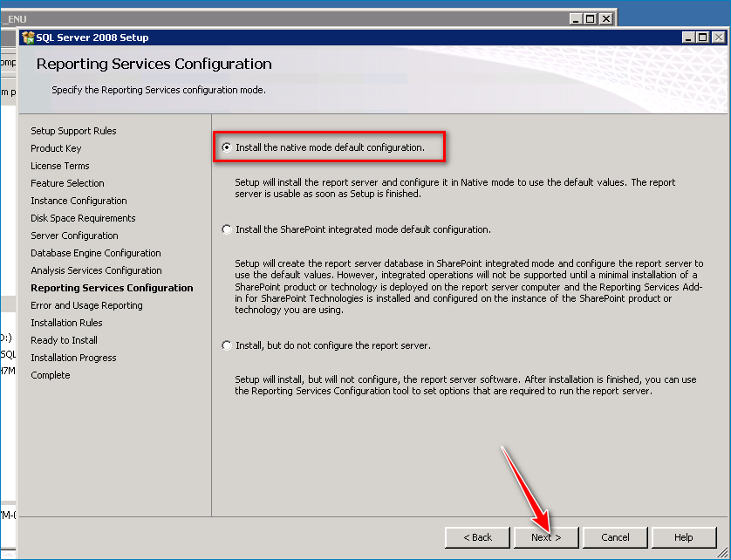Click the window resize grip corner
Screen dimensions: 731x560
click(x=721, y=552)
